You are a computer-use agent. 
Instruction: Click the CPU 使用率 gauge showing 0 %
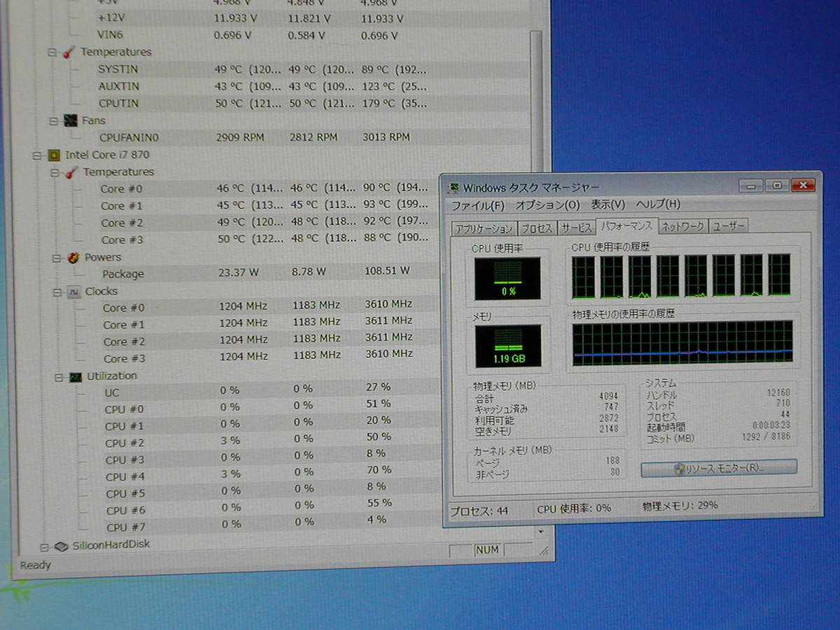pos(508,279)
